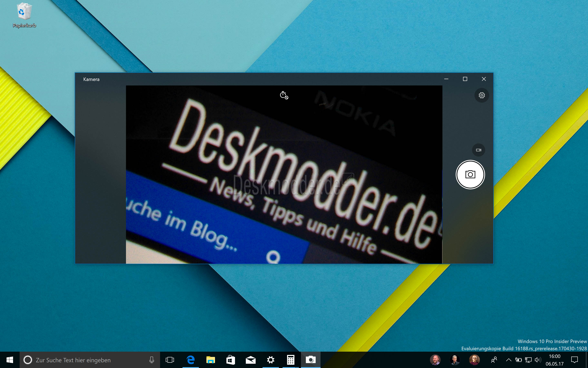This screenshot has width=588, height=368.
Task: Open the Camera app settings gear
Action: click(x=482, y=95)
